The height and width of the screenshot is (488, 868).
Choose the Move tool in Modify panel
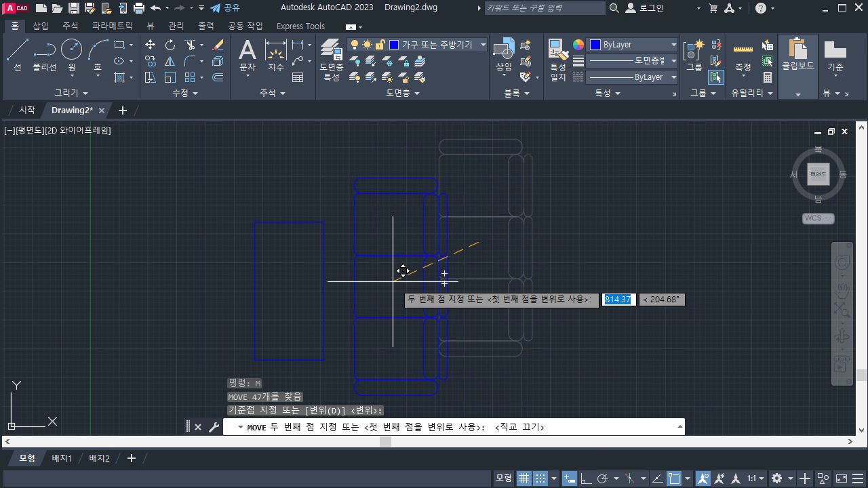[150, 45]
